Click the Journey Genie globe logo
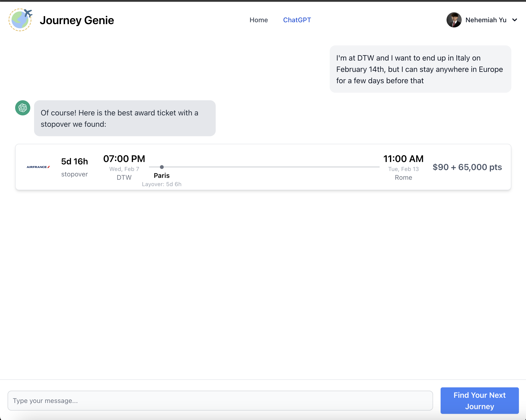This screenshot has height=420, width=526. (21, 20)
